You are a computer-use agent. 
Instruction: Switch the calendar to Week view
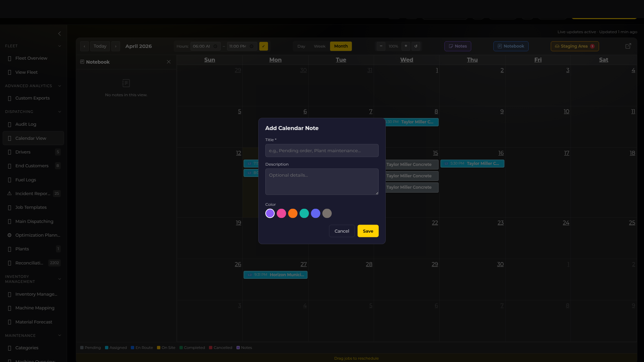319,46
